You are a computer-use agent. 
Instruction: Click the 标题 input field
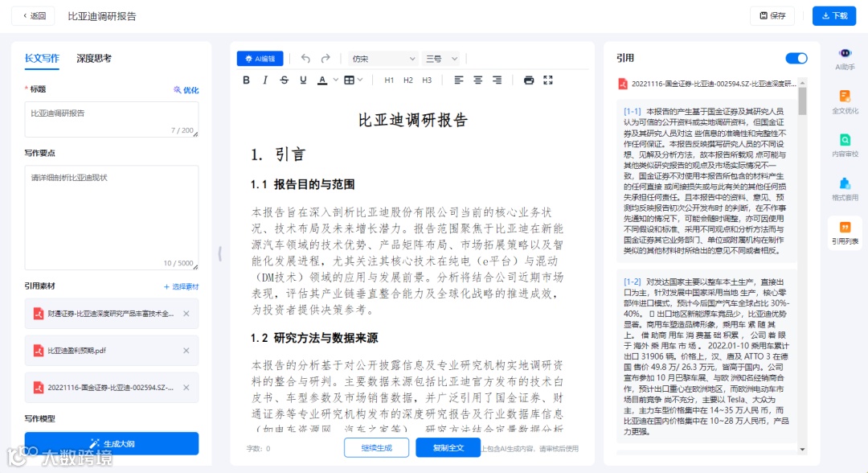tap(111, 119)
